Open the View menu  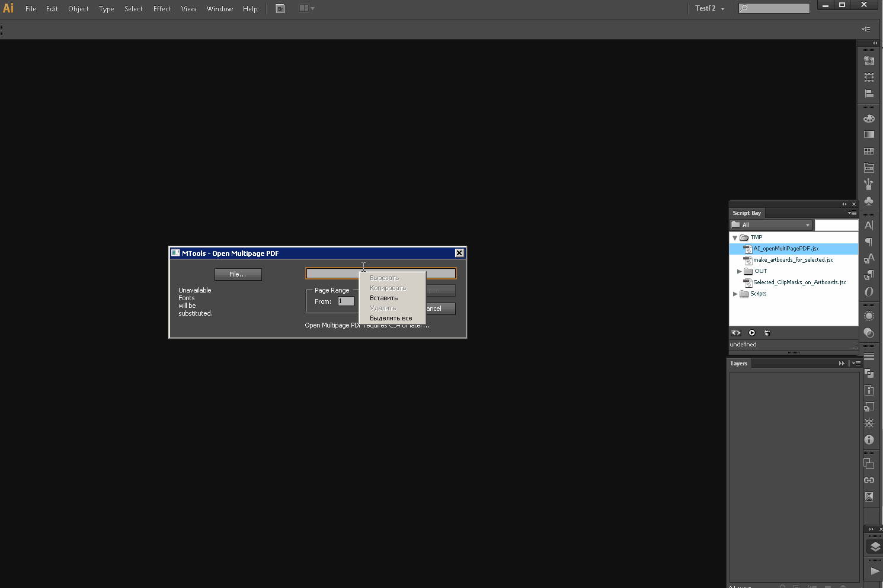(188, 9)
